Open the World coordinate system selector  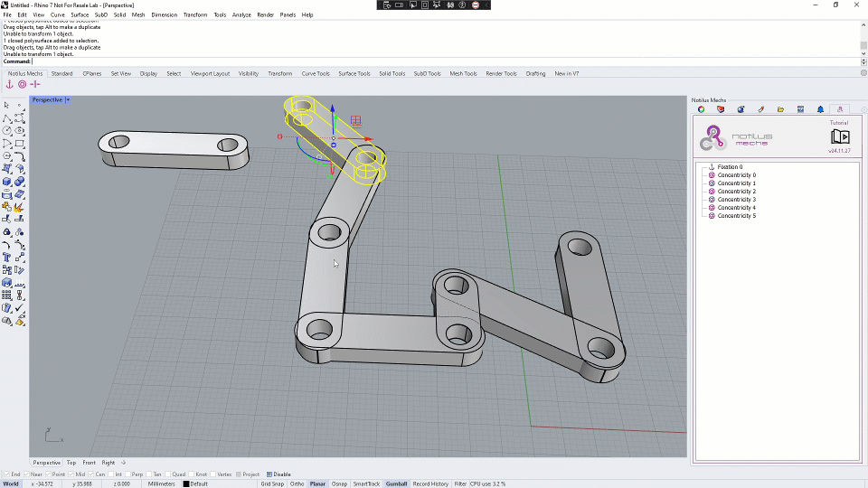[11, 483]
